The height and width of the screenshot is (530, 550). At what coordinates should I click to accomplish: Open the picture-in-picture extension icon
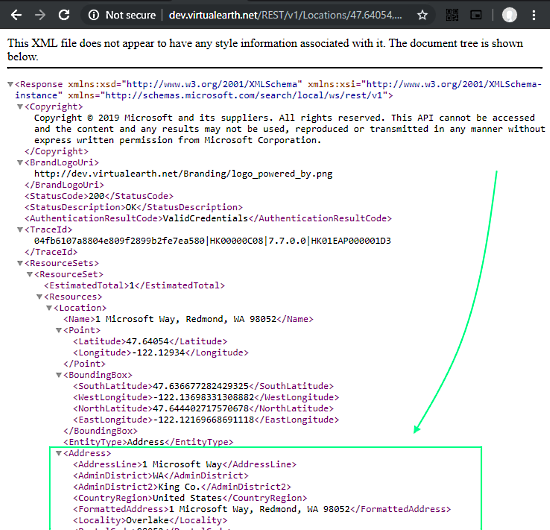pyautogui.click(x=476, y=15)
